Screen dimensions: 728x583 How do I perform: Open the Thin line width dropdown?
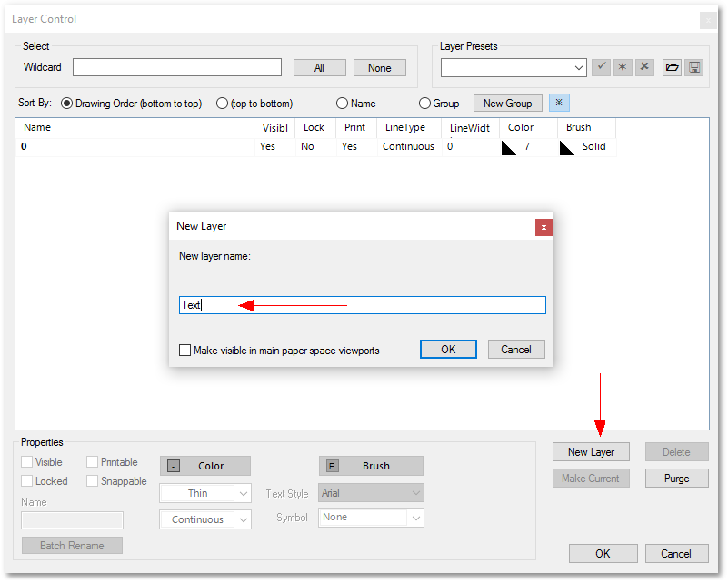click(x=243, y=493)
